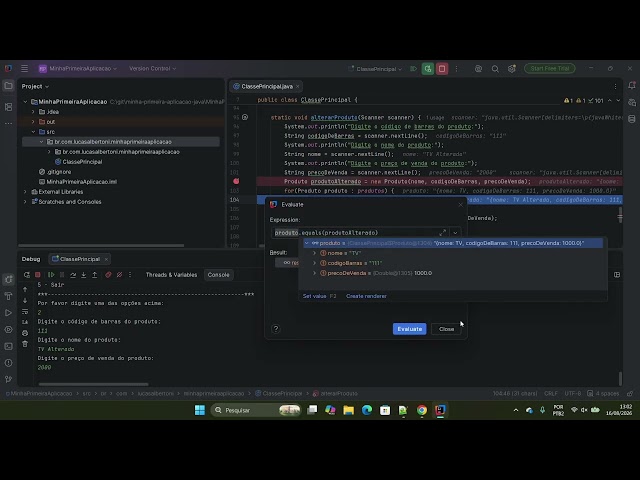Open the help question mark in the Evaluate dialog

pyautogui.click(x=276, y=329)
